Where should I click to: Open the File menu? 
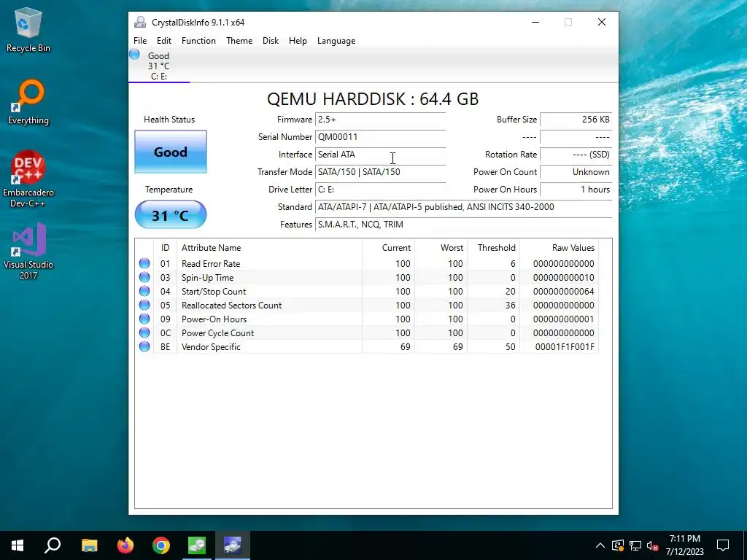pyautogui.click(x=140, y=41)
